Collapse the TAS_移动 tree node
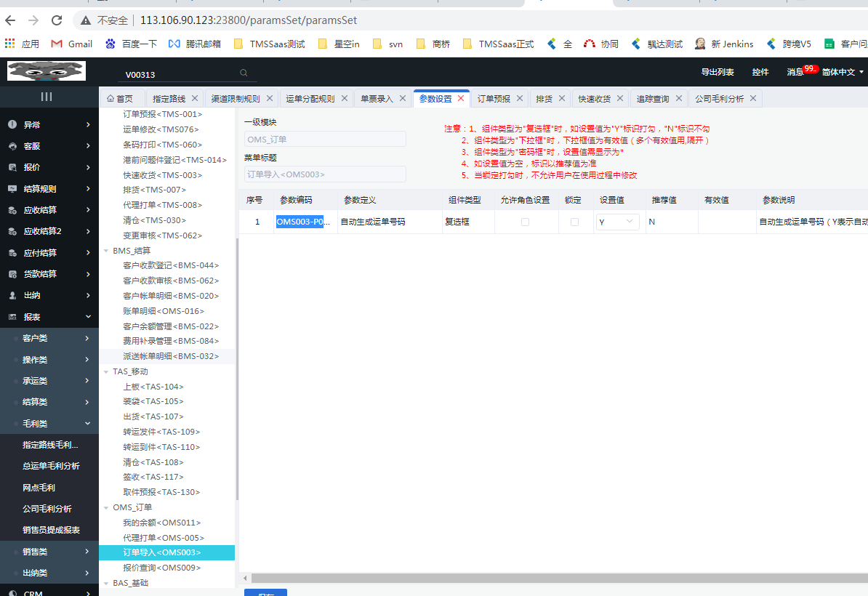Image resolution: width=868 pixels, height=596 pixels. coord(106,372)
